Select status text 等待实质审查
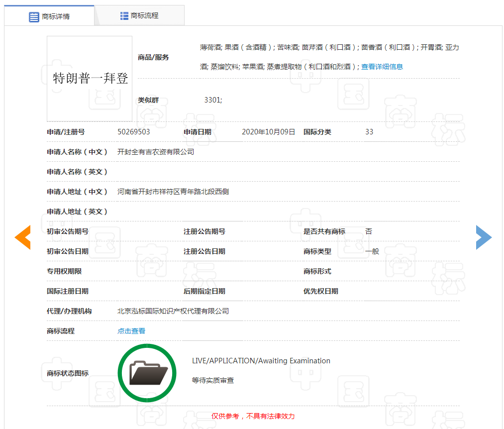The width and height of the screenshot is (504, 429). (213, 380)
